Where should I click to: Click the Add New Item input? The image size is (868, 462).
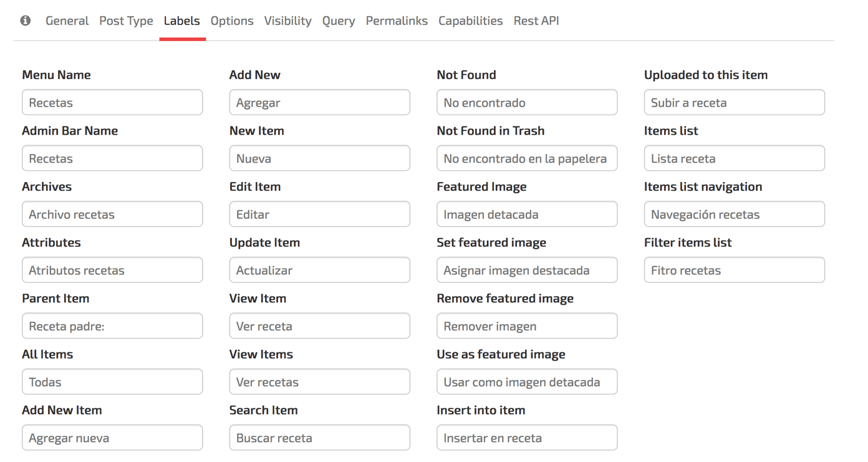click(112, 438)
